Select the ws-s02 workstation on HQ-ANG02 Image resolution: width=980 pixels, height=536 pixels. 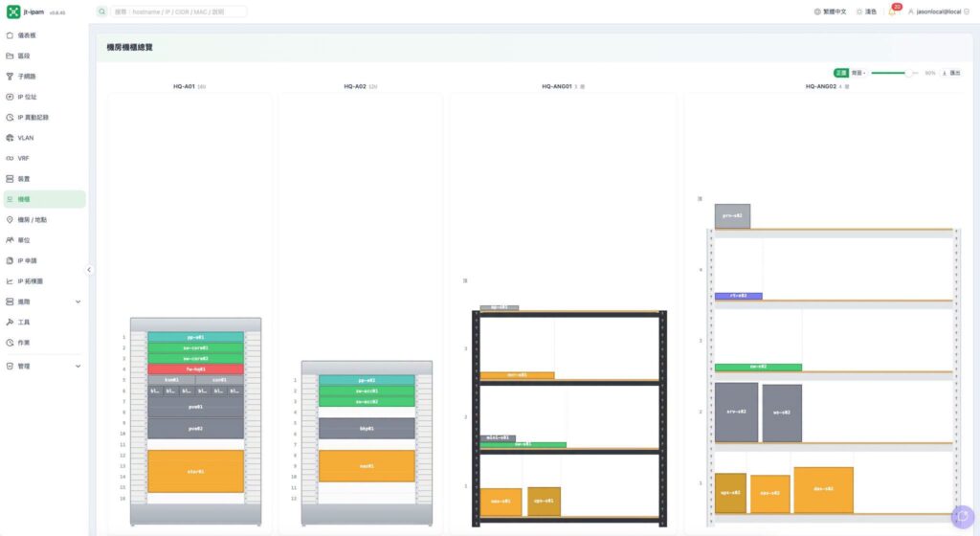pyautogui.click(x=782, y=413)
